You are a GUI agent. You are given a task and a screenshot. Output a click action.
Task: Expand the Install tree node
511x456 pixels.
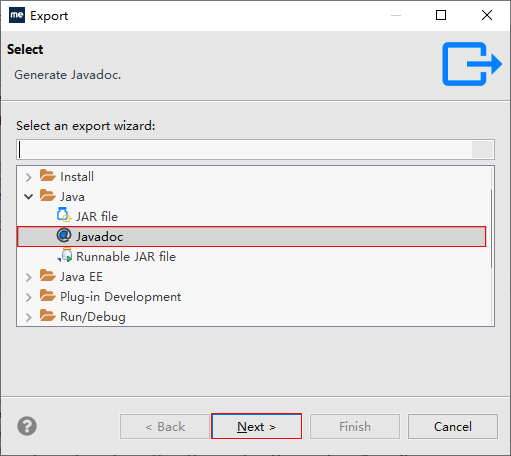click(29, 177)
